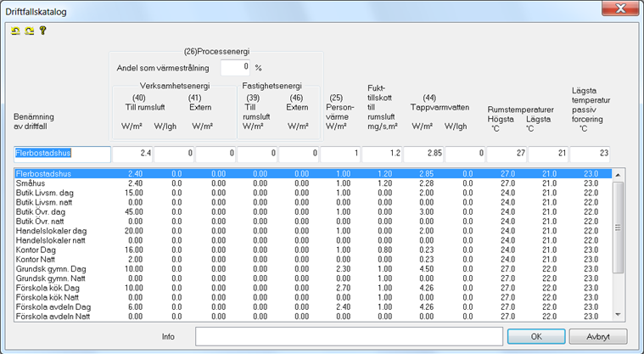Select the Butik Livsm. natt row
Screen dimensions: 644x354
click(x=313, y=202)
